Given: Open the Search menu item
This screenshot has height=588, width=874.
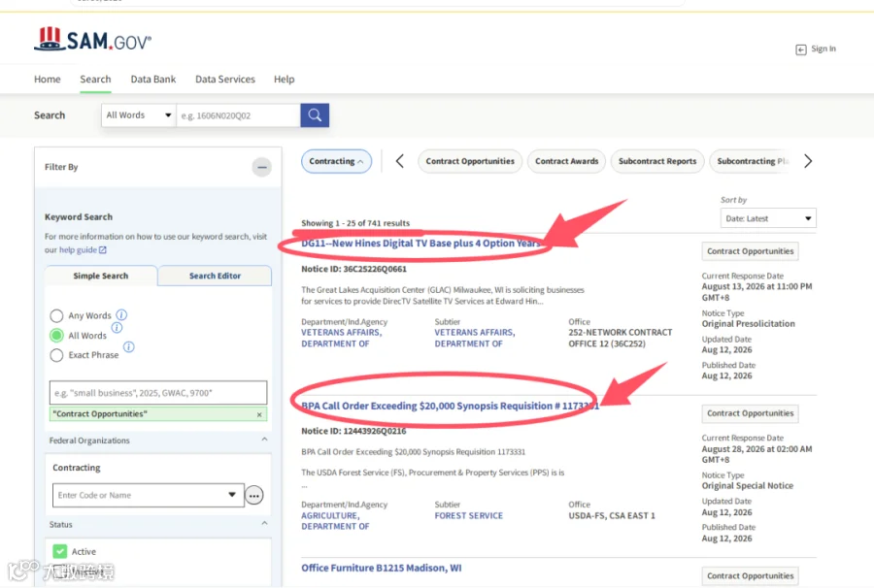Looking at the screenshot, I should coord(95,79).
